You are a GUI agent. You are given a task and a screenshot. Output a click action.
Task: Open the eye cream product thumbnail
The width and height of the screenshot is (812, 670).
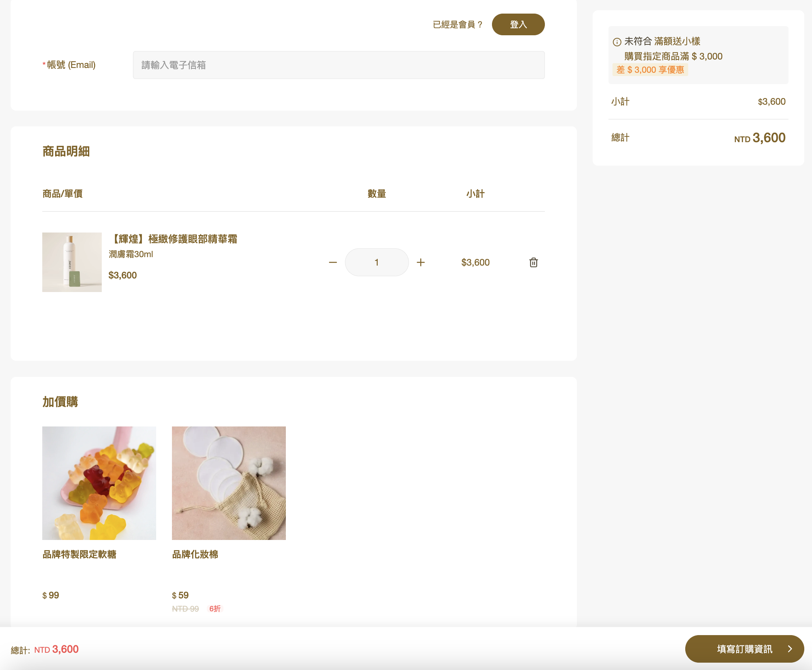point(72,262)
